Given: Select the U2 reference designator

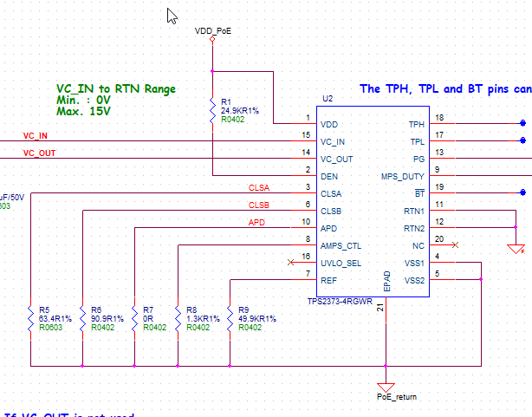Looking at the screenshot, I should 328,99.
